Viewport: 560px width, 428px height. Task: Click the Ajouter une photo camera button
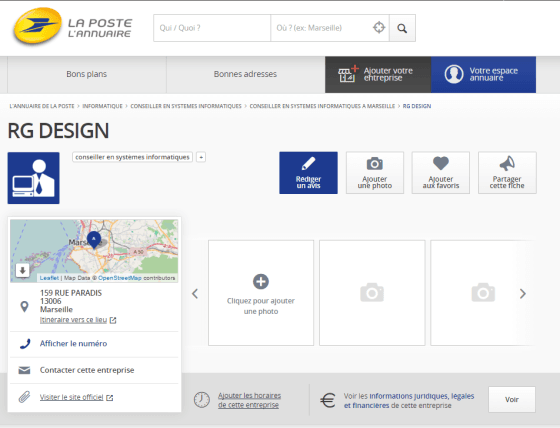point(375,173)
